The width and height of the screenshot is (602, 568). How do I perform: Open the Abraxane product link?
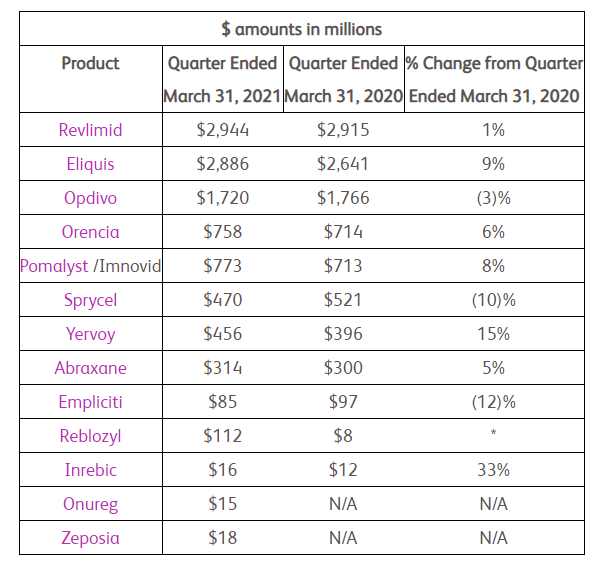point(90,368)
